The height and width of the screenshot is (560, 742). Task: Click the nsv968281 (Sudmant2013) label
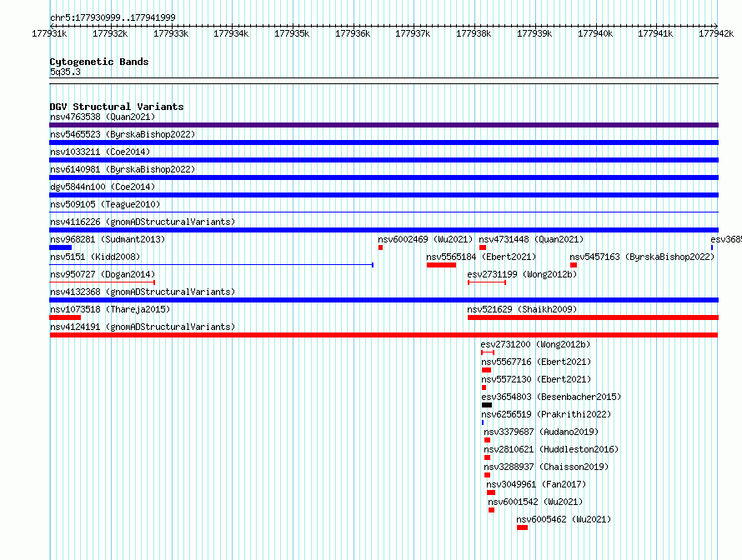(x=108, y=239)
